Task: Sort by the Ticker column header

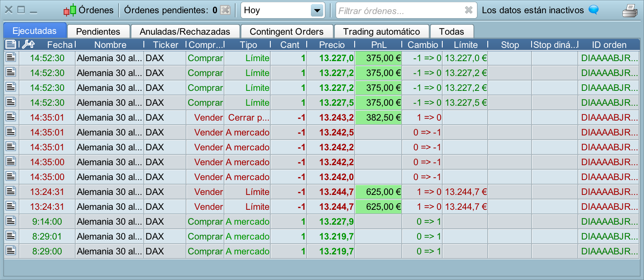Action: tap(165, 45)
